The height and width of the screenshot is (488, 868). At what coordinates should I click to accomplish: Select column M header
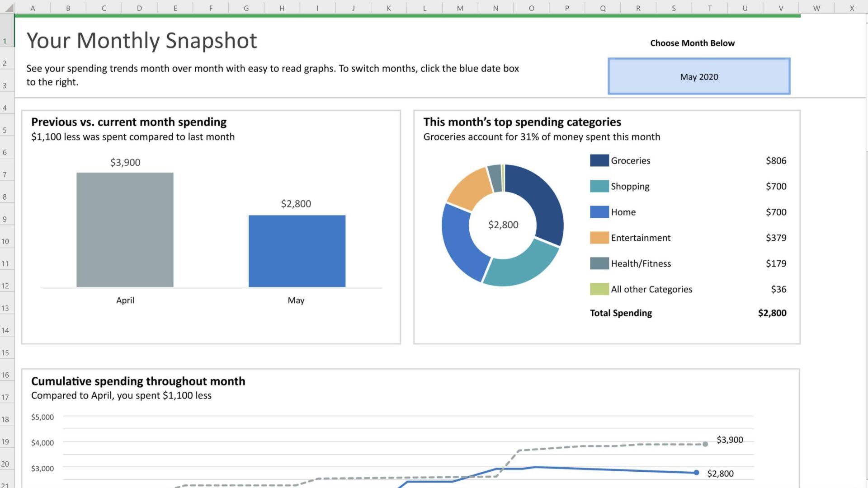click(460, 8)
